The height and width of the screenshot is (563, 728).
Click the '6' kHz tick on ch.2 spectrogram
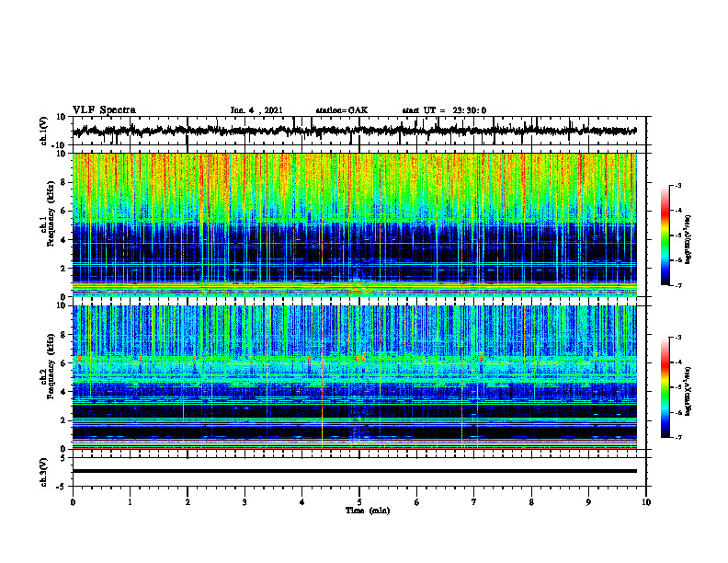coord(63,363)
